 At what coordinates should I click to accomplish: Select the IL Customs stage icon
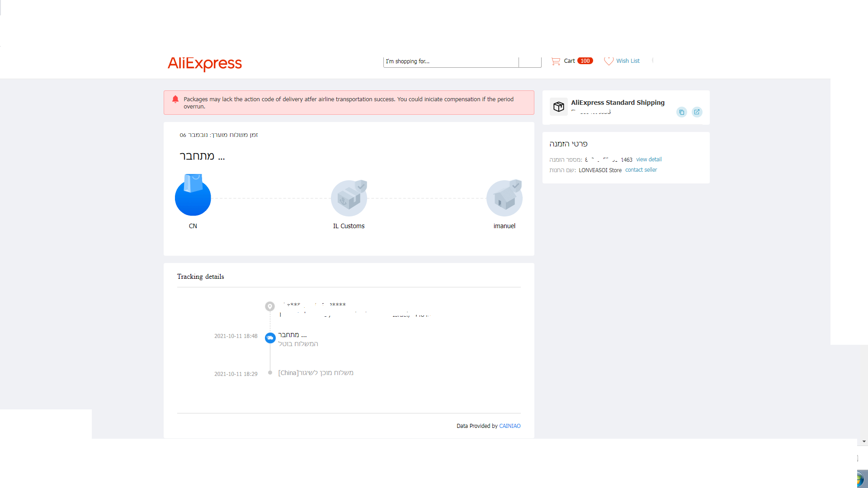(349, 198)
